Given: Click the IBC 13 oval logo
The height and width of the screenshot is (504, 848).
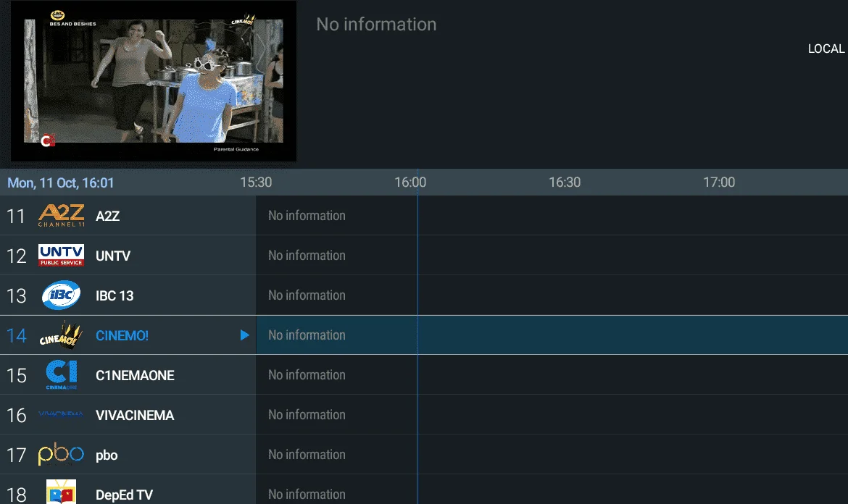Looking at the screenshot, I should (x=61, y=295).
